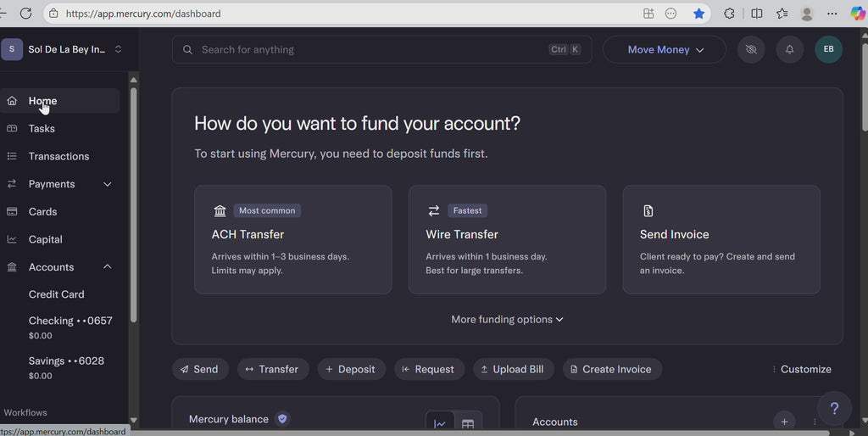Image resolution: width=868 pixels, height=436 pixels.
Task: Expand More funding options
Action: pos(507,320)
